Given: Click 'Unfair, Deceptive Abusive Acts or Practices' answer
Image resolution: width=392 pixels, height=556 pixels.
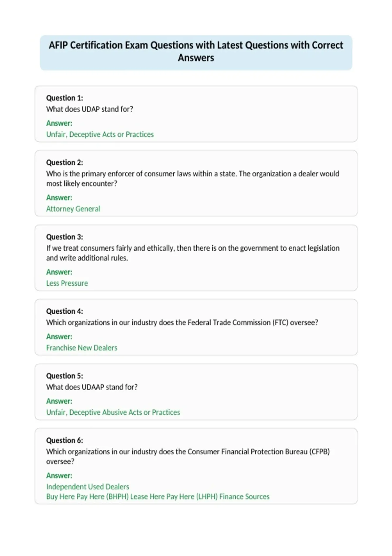Looking at the screenshot, I should pos(113,412).
